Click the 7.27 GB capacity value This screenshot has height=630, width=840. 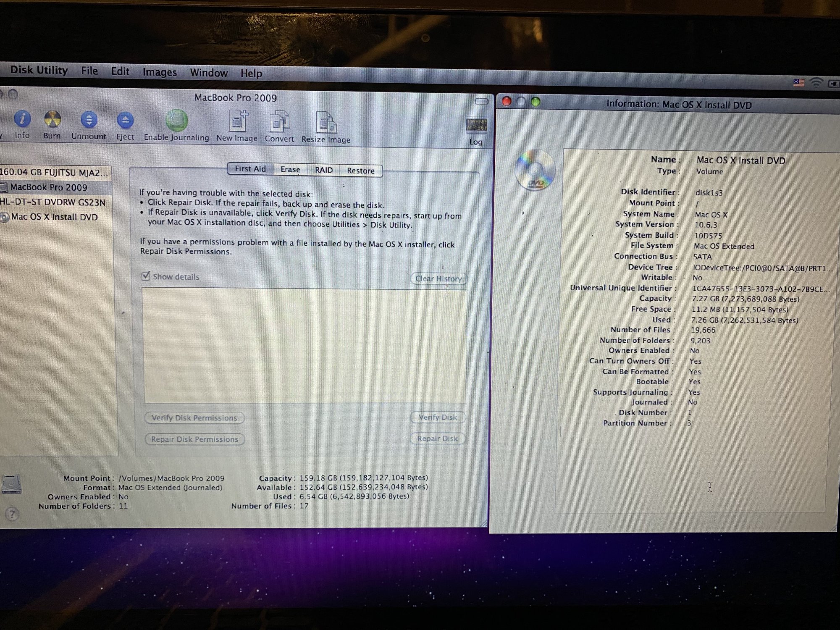click(745, 299)
